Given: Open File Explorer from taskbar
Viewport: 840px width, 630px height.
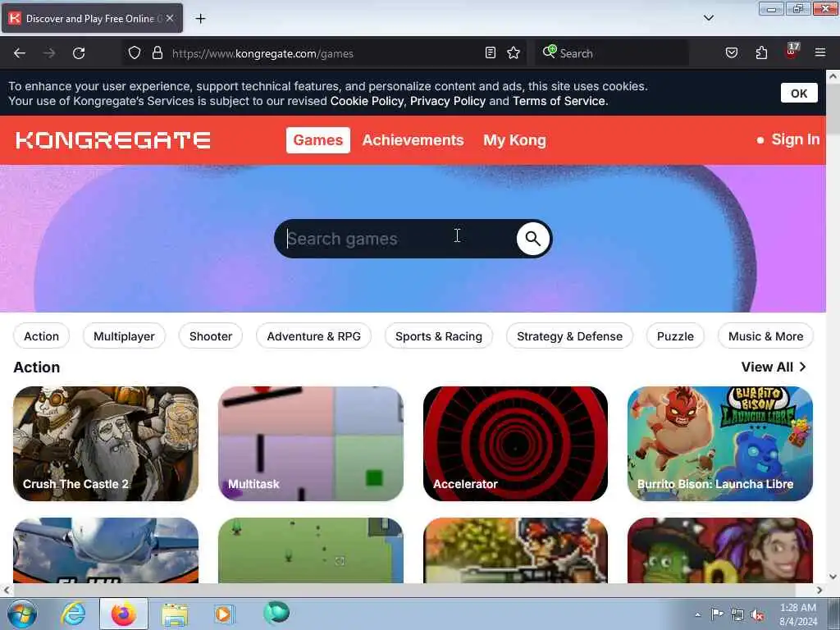Looking at the screenshot, I should tap(175, 614).
